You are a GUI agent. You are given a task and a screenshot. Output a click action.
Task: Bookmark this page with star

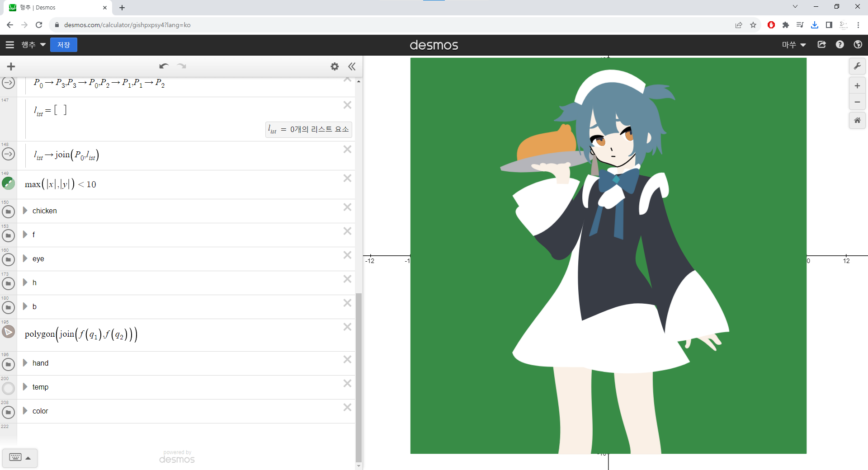pos(753,25)
